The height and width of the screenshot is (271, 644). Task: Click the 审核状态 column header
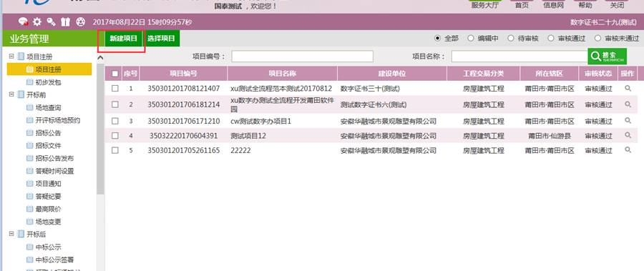(598, 74)
